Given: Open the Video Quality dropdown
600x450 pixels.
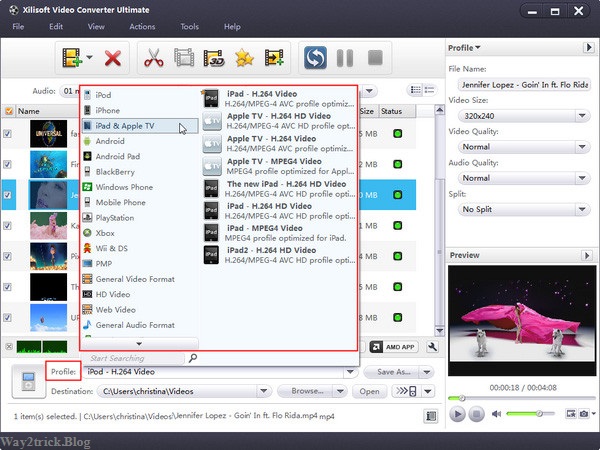Looking at the screenshot, I should (582, 147).
